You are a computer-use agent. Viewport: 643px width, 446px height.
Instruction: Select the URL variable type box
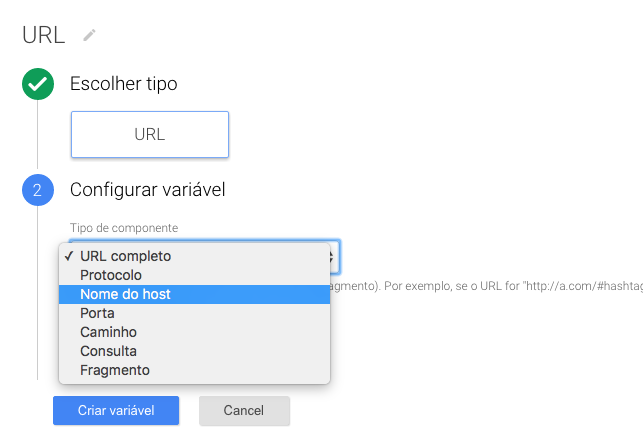click(150, 134)
